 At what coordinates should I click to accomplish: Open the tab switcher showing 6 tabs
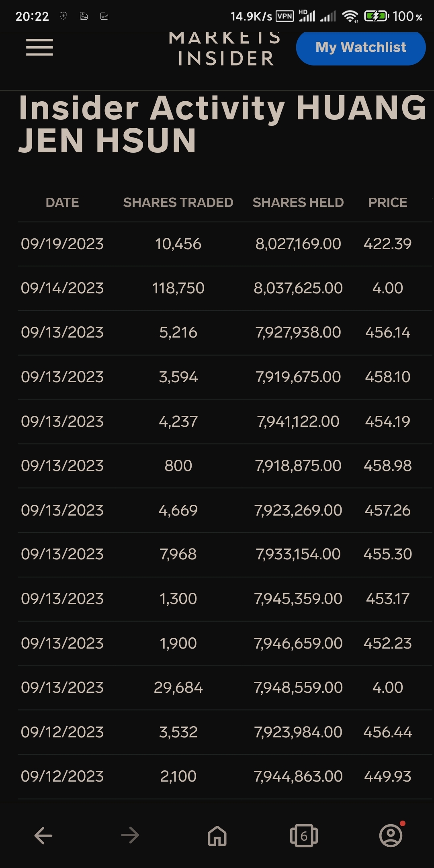tap(304, 836)
